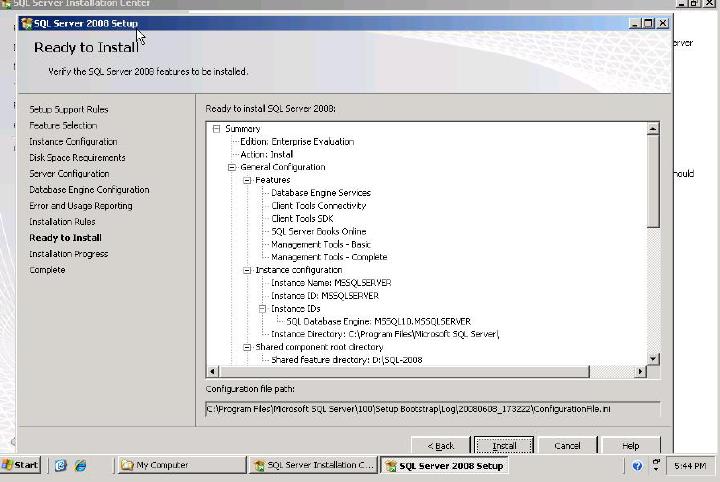Viewport: 720px width, 482px height.
Task: Select Database Engine Services item
Action: pos(321,193)
